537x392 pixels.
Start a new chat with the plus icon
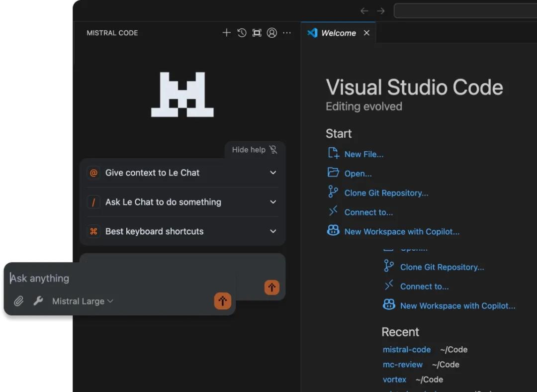(x=226, y=33)
